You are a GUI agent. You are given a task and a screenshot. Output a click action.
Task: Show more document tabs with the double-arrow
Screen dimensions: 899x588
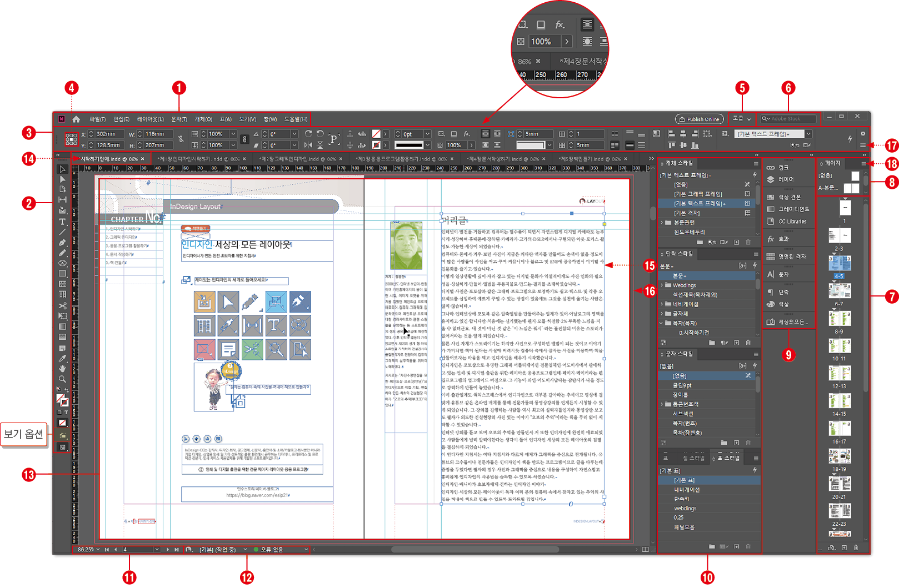(651, 159)
